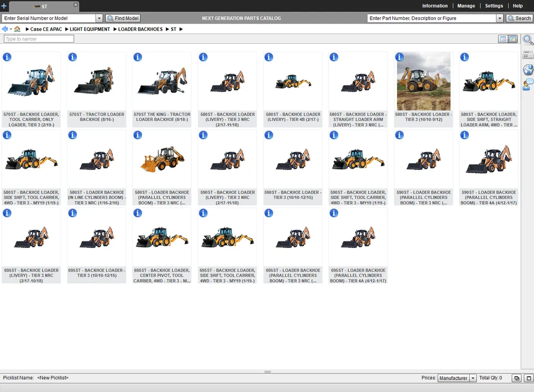
Task: Expand breadcrumb arrow after ST
Action: pos(181,29)
